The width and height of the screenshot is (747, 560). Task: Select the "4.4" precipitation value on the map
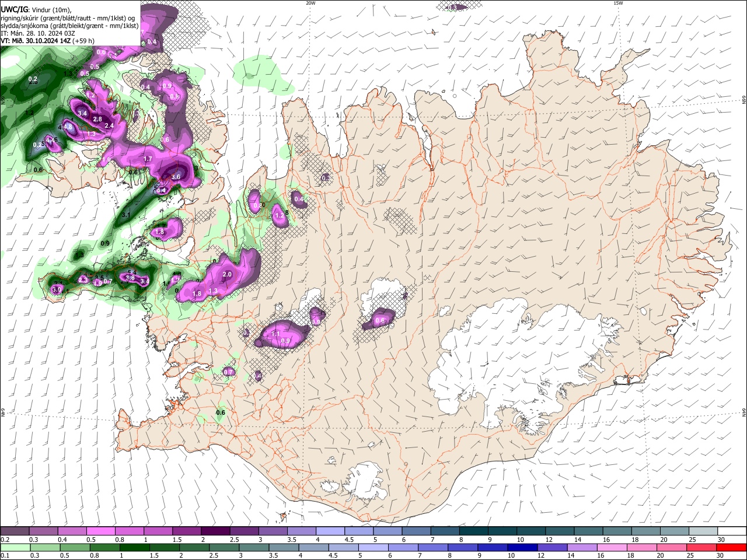161,190
